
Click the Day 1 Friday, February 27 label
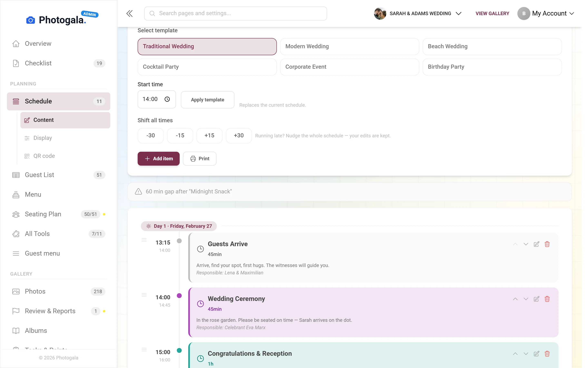coord(179,226)
